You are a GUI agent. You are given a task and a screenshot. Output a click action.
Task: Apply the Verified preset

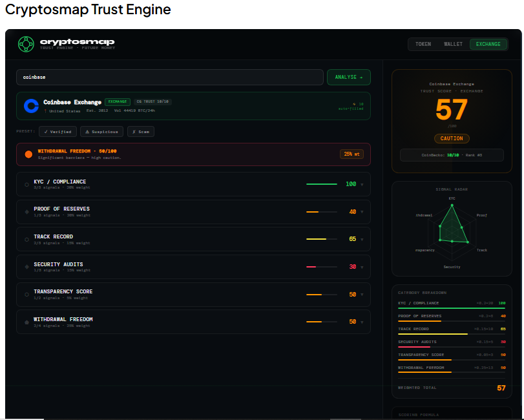(58, 132)
